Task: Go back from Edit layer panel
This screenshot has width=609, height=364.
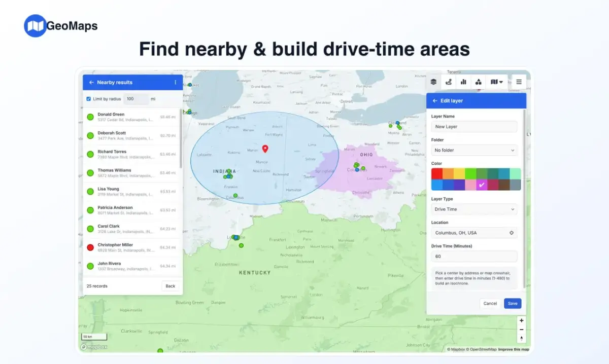Action: 435,101
